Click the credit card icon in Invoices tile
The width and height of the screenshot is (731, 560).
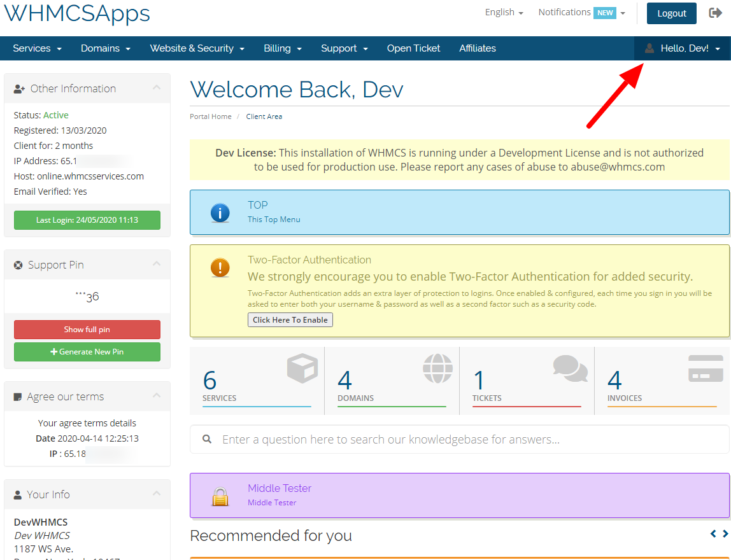(706, 368)
